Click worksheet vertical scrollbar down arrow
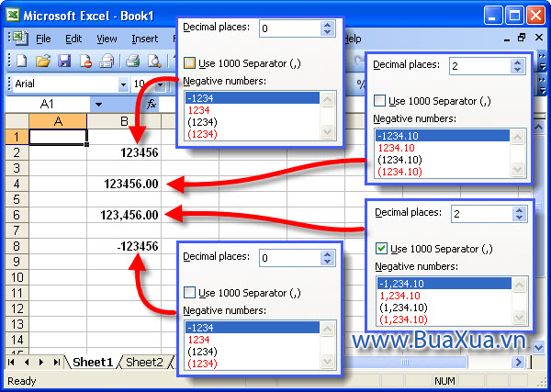The width and height of the screenshot is (551, 392). (539, 347)
